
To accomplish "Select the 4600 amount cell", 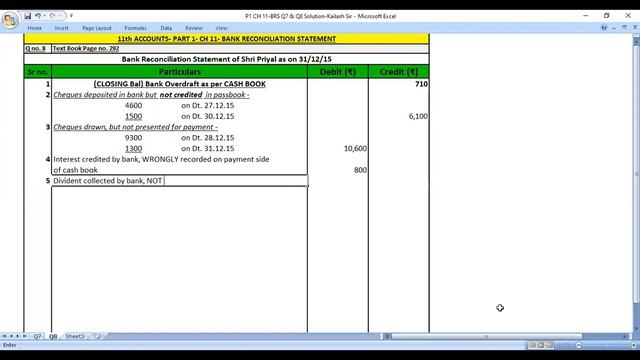I will click(x=133, y=105).
